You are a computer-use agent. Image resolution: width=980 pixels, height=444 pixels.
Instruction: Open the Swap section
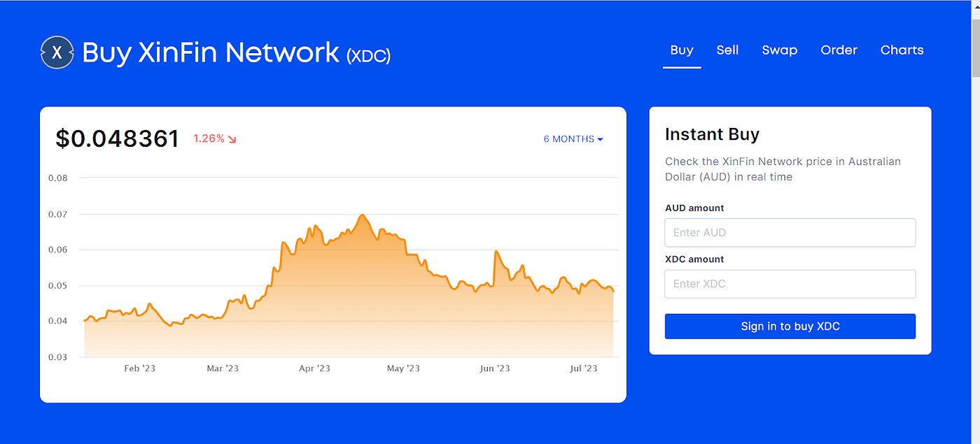(x=779, y=50)
